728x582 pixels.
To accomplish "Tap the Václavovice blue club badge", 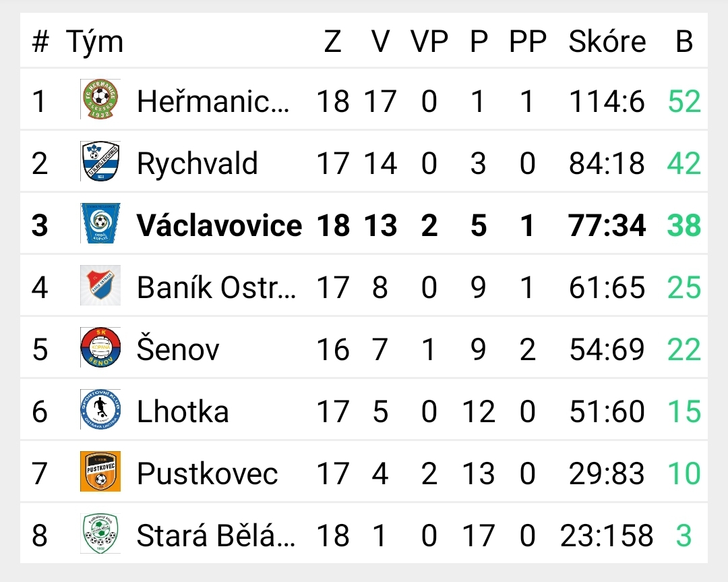I will coord(100,223).
